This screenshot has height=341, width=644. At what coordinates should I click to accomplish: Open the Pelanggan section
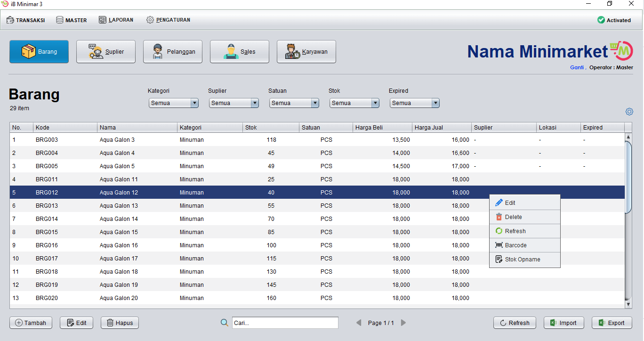tap(173, 52)
